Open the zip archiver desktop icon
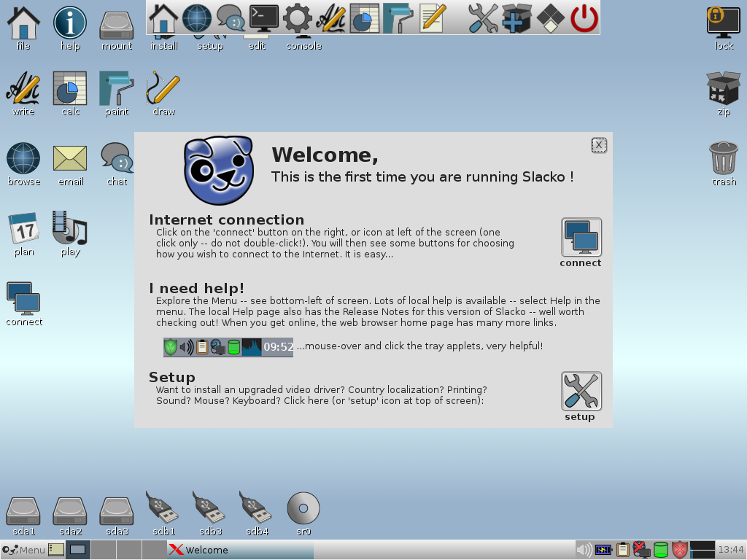The width and height of the screenshot is (747, 560). tap(724, 94)
